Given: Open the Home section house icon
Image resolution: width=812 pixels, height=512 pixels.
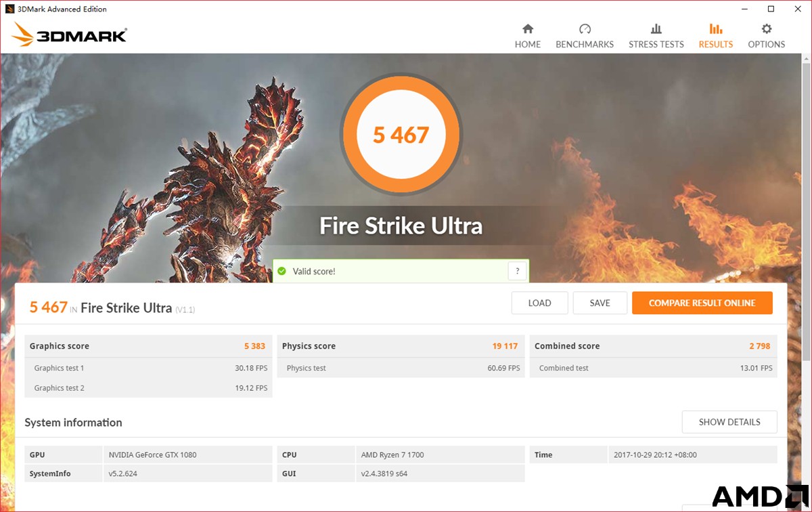Looking at the screenshot, I should tap(528, 29).
